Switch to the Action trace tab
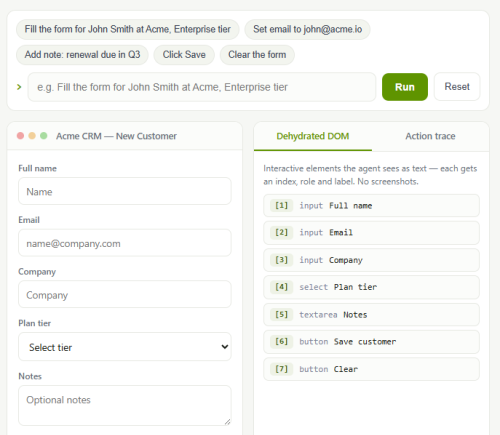 click(430, 136)
